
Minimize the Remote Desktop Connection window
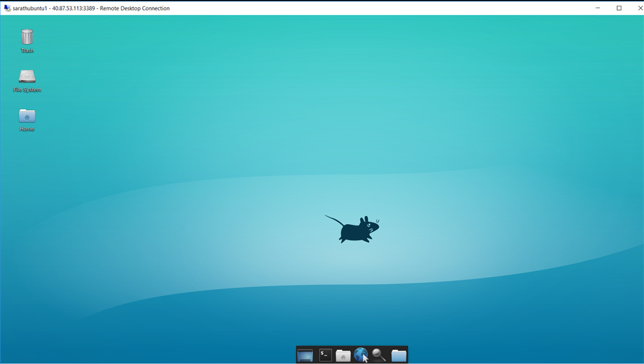click(597, 8)
